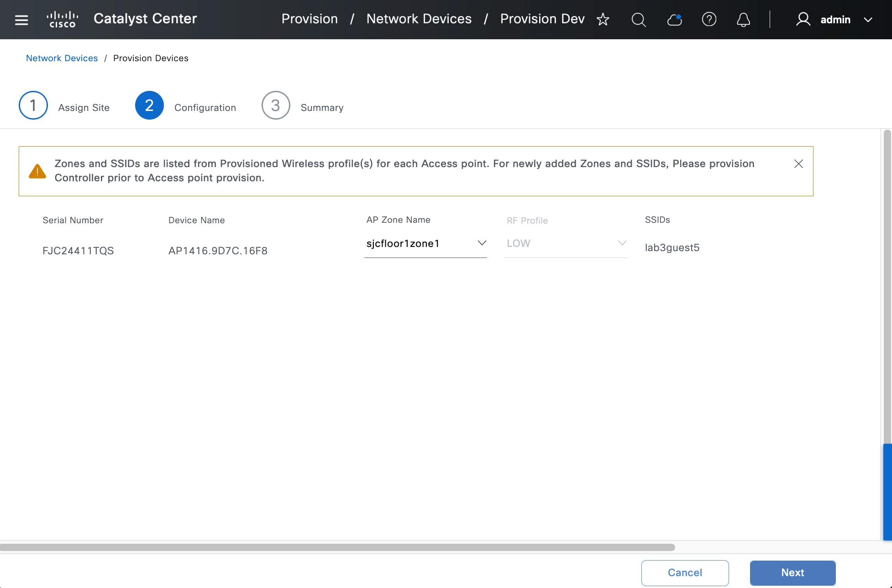This screenshot has height=588, width=892.
Task: Click the horizontal scrollbar at bottom
Action: (338, 547)
